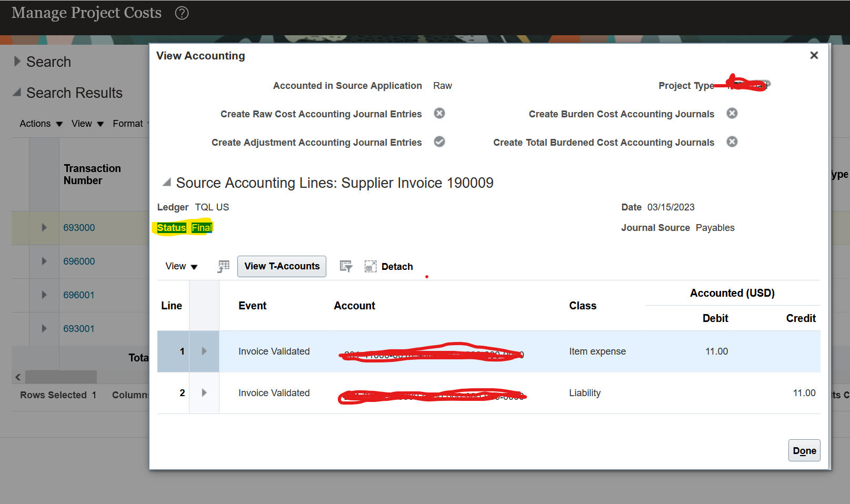
Task: Collapse the Search Results section
Action: point(17,93)
